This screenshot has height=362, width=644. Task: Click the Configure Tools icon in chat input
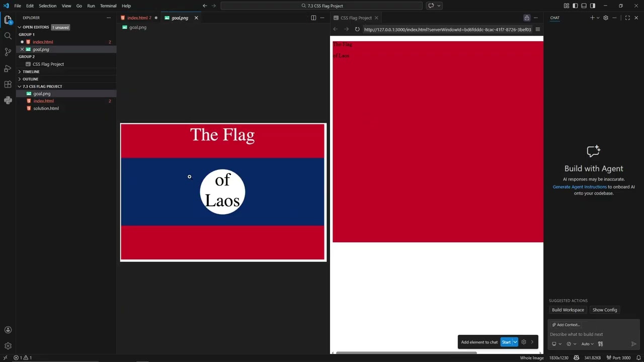click(x=600, y=344)
